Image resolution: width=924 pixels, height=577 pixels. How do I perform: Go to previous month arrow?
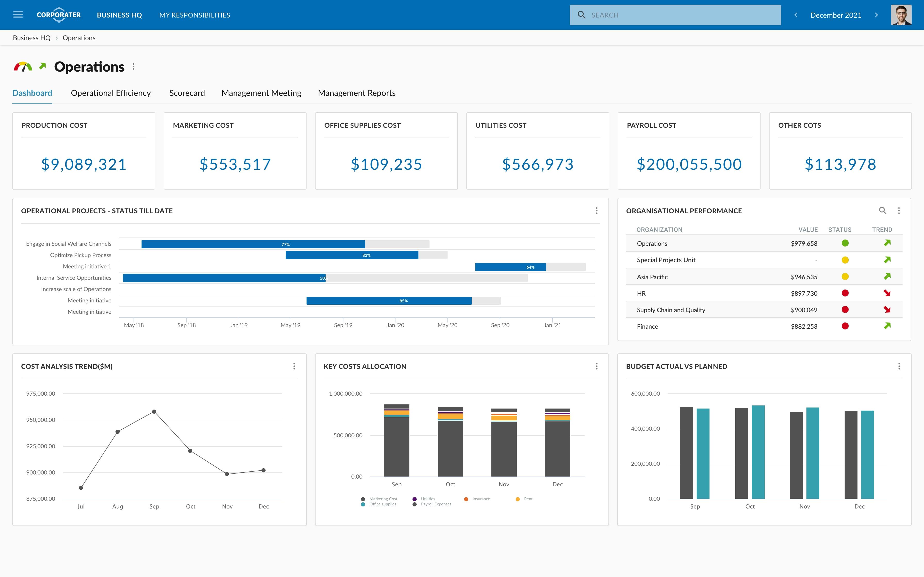click(x=796, y=15)
